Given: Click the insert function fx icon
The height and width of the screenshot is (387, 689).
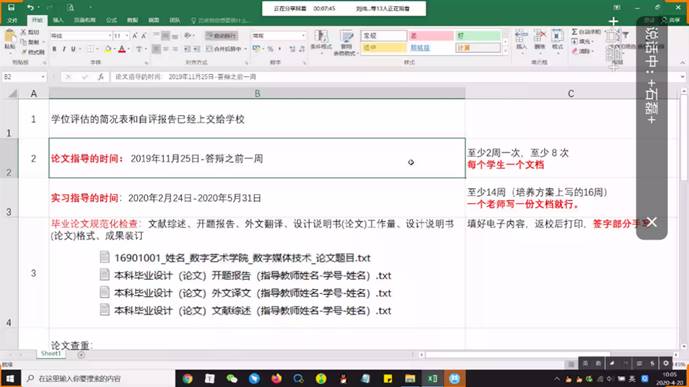Looking at the screenshot, I should tap(101, 77).
